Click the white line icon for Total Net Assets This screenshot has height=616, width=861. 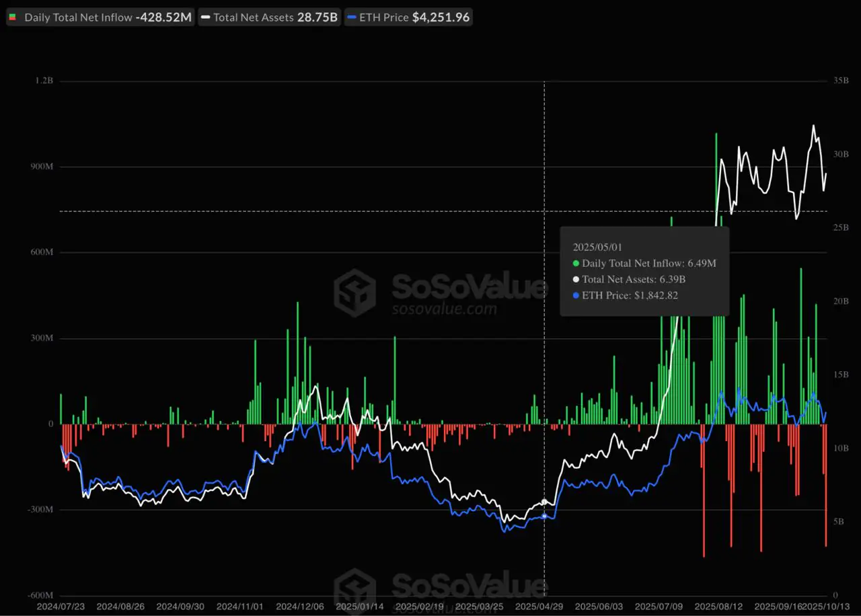(x=205, y=17)
